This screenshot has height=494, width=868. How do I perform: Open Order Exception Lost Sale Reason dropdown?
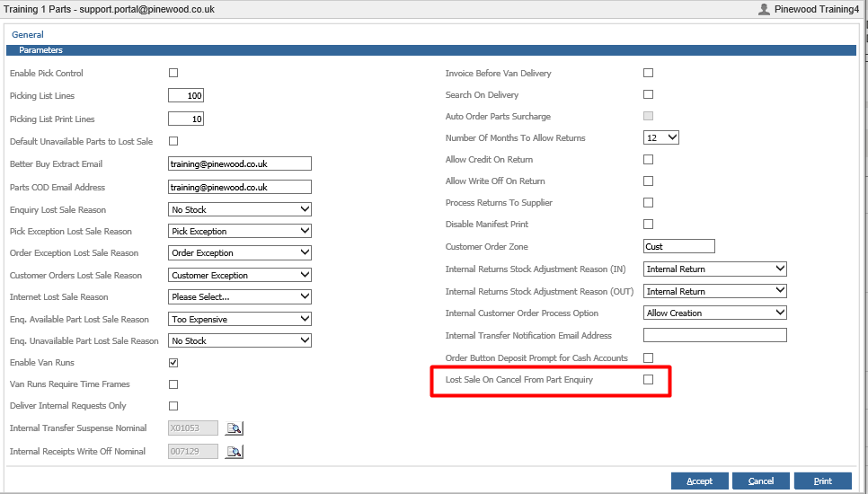[240, 252]
